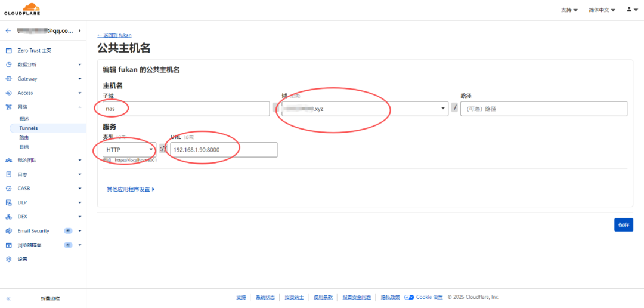Image resolution: width=644 pixels, height=308 pixels.
Task: Click the browser isolation (浏览器隔离) icon
Action: click(x=8, y=245)
